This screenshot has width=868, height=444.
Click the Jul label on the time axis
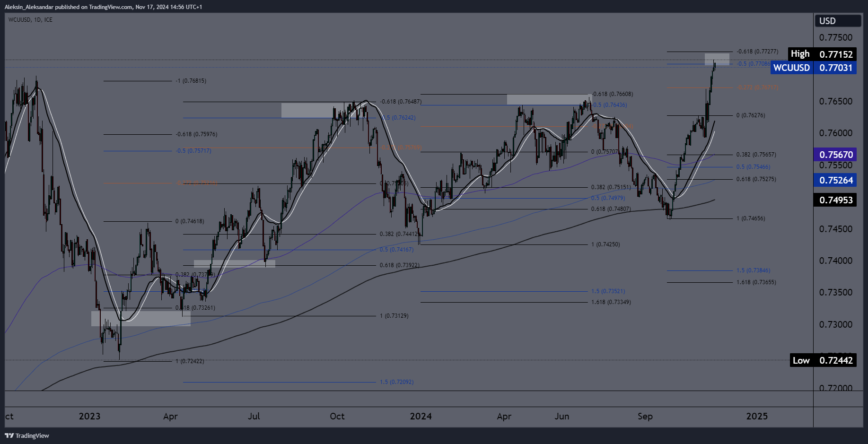click(x=254, y=416)
